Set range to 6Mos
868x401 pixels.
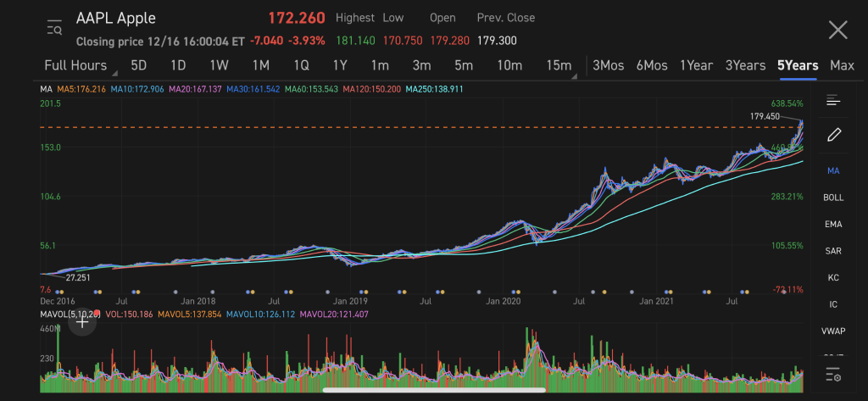click(652, 65)
